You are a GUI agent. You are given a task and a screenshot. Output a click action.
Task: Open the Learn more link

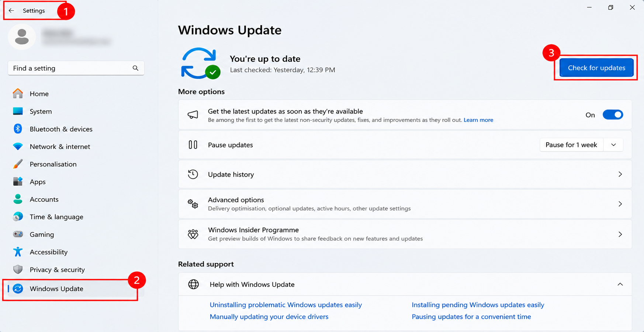[x=478, y=120]
